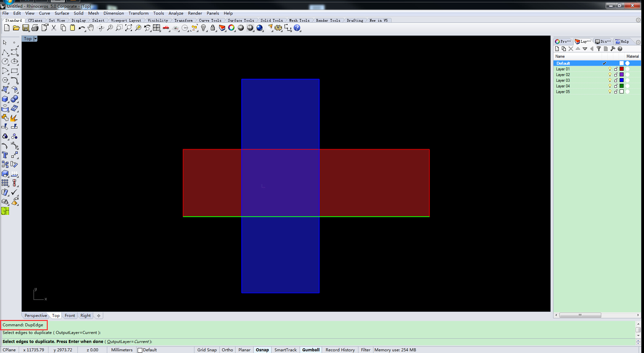Viewport: 644px width, 353px height.
Task: Toggle Osnap in the status bar
Action: point(262,350)
